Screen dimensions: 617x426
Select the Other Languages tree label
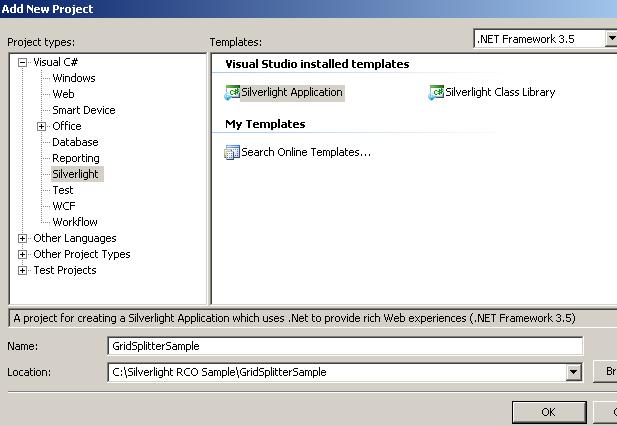click(75, 238)
